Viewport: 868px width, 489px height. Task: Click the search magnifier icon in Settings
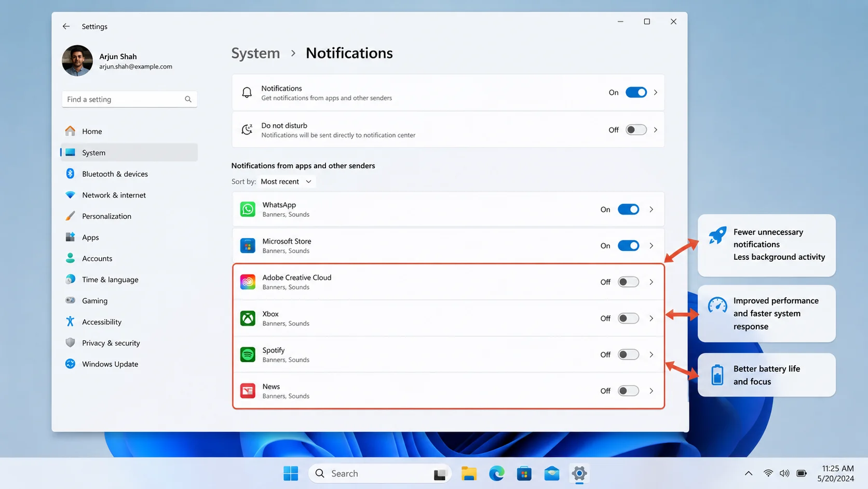click(x=188, y=99)
